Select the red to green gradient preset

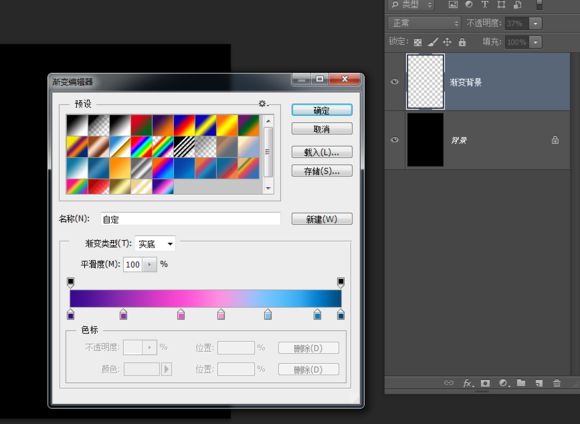point(142,125)
